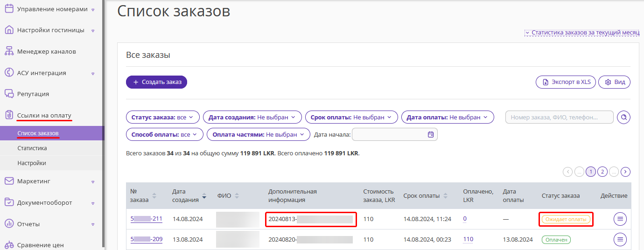Click the 'Создать заказ' button
The height and width of the screenshot is (250, 644).
tap(156, 82)
